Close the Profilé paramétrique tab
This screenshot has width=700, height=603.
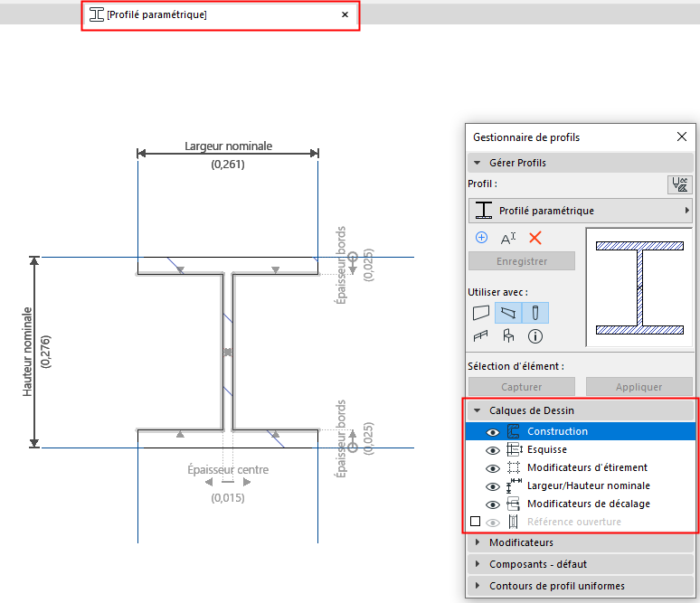click(345, 14)
